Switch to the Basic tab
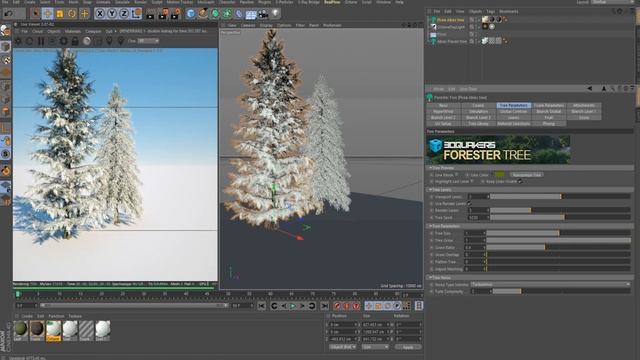640x360 pixels. coord(443,105)
